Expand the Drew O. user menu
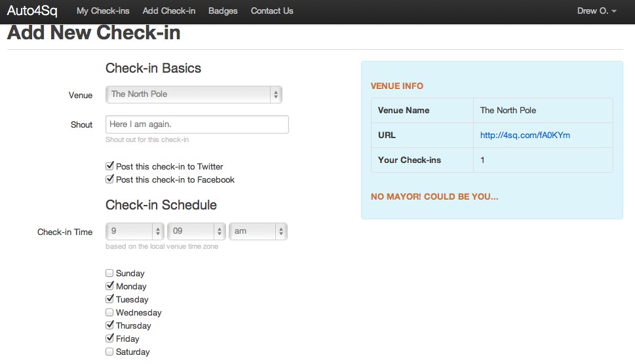 (596, 11)
